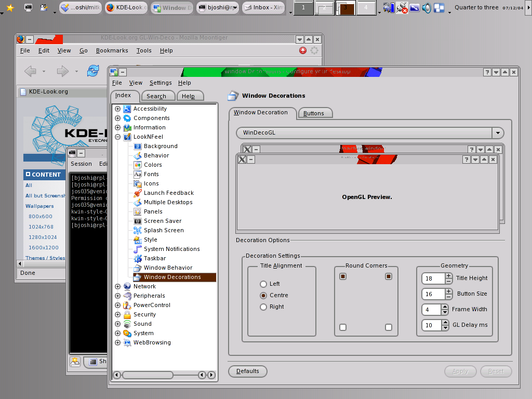Increase the Title Height value
532x399 pixels.
coord(448,276)
